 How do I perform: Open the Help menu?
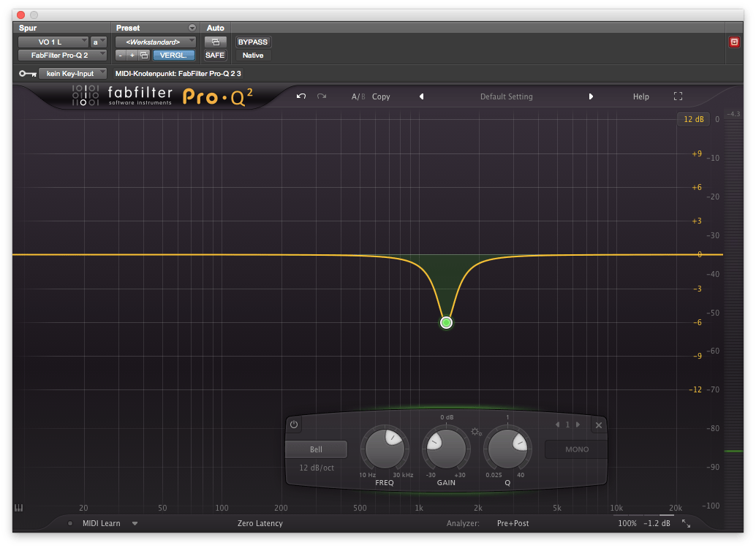coord(640,96)
